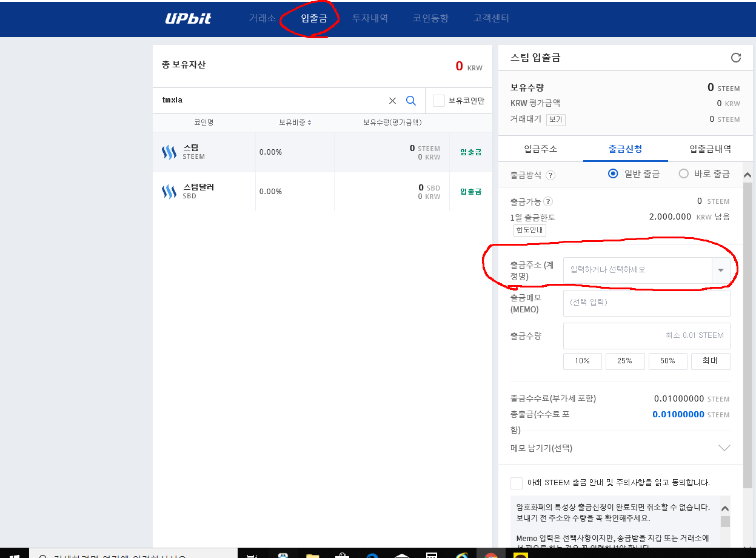
Task: Select the 바로 출금 radio option
Action: point(684,173)
